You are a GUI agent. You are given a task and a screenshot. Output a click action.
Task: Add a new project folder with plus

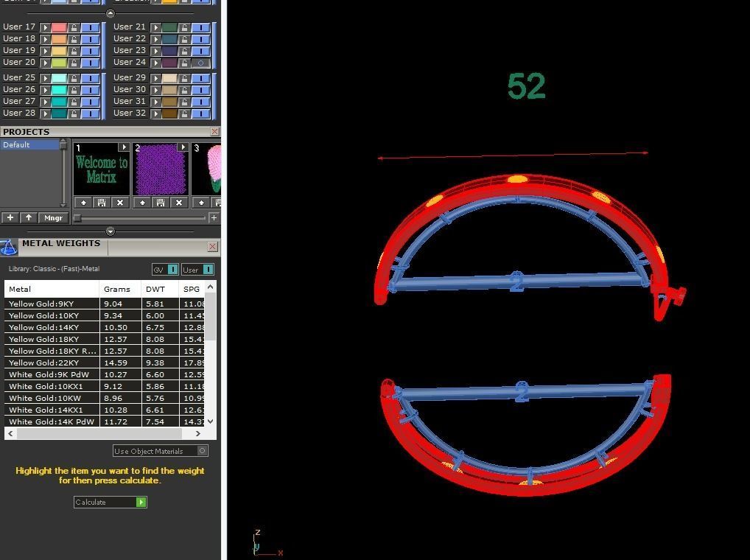tap(10, 217)
